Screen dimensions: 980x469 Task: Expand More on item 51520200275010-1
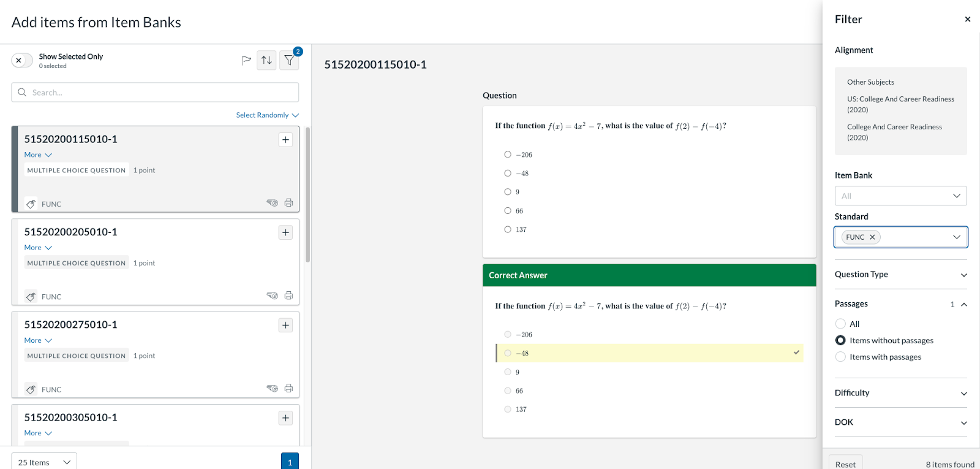(38, 340)
